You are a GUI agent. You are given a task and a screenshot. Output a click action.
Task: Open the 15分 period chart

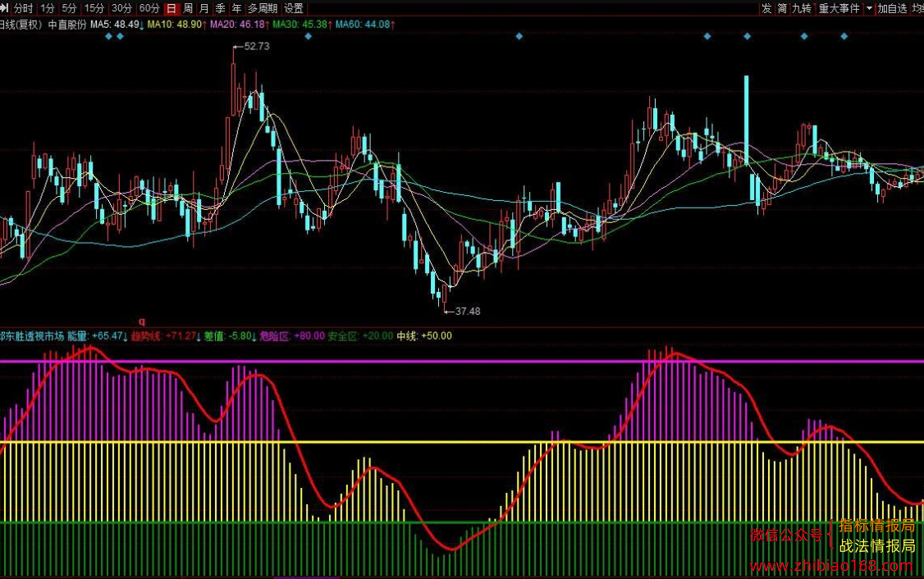click(x=94, y=8)
